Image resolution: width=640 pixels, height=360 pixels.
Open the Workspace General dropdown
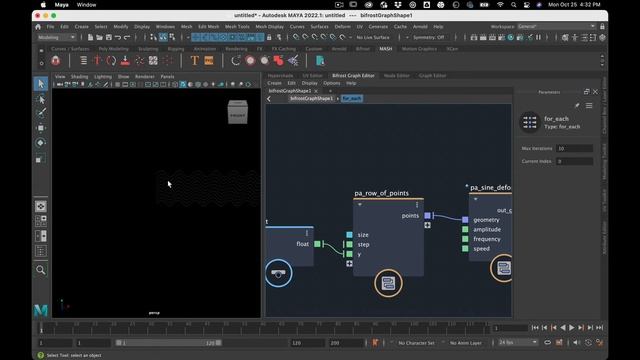tap(556, 27)
